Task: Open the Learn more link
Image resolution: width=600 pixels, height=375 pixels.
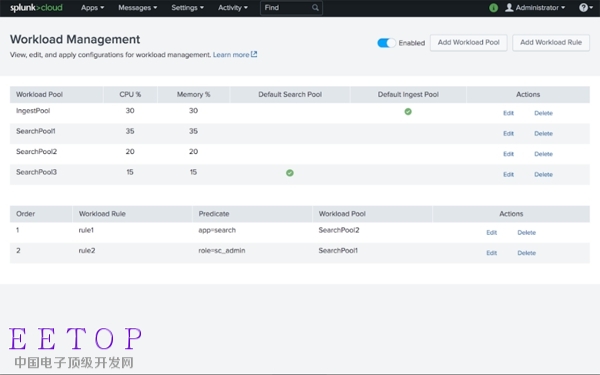Action: (x=235, y=55)
